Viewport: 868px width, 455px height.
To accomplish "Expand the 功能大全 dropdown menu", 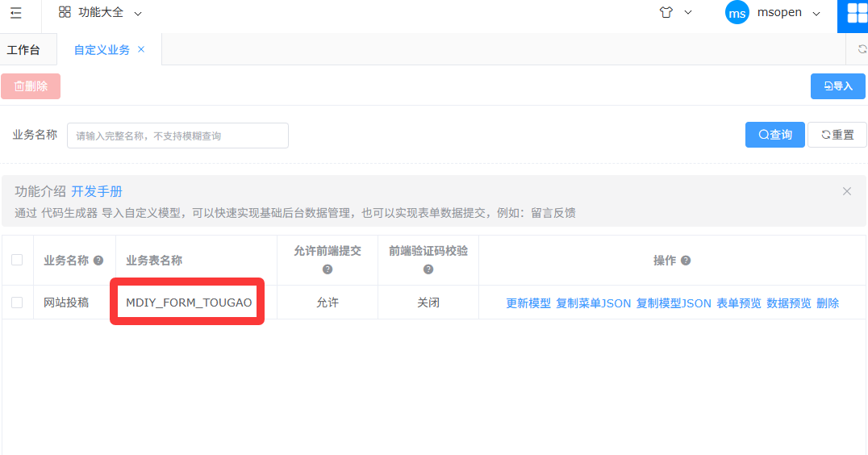I will (x=137, y=14).
